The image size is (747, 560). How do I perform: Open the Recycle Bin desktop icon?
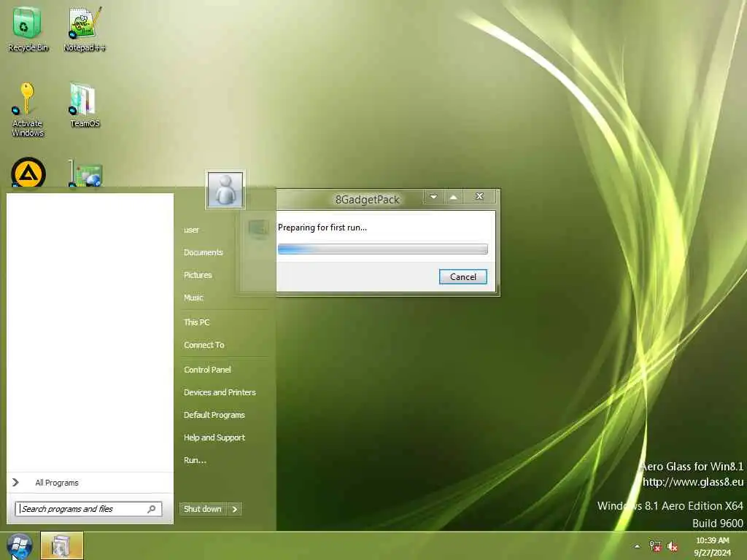(28, 28)
